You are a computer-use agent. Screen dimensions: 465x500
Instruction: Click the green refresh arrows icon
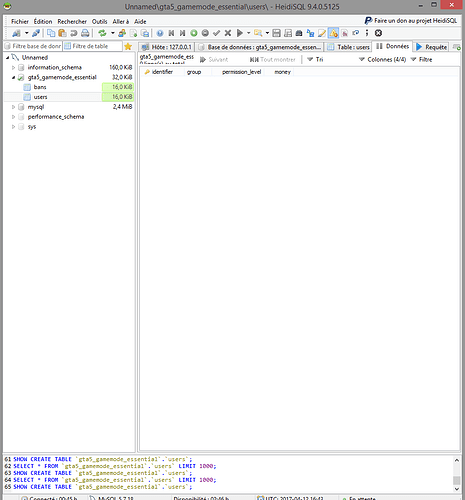[x=102, y=33]
